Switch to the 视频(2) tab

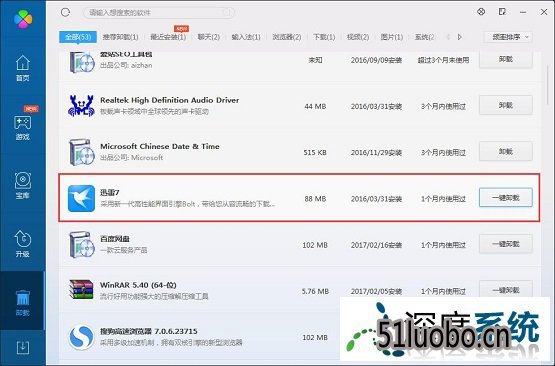pyautogui.click(x=358, y=37)
